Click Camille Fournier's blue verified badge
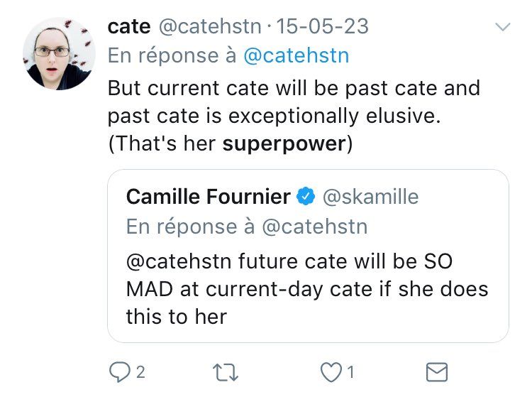The width and height of the screenshot is (532, 397). point(306,197)
